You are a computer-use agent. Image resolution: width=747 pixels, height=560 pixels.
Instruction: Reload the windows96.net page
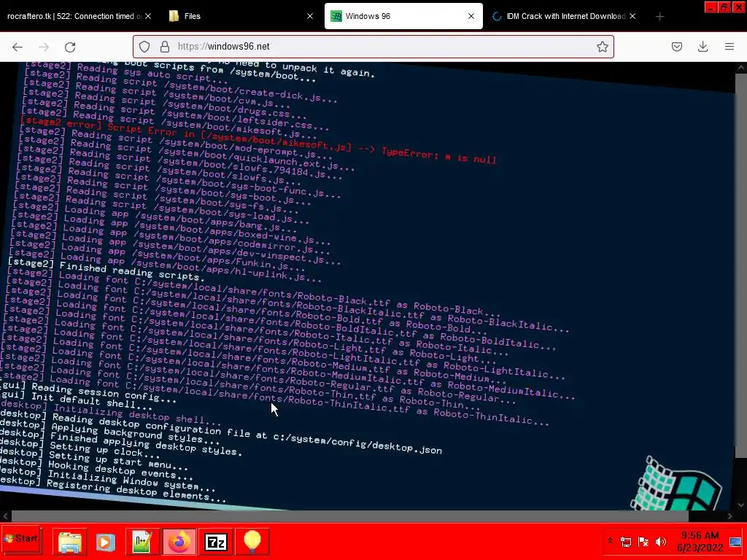pyautogui.click(x=70, y=47)
